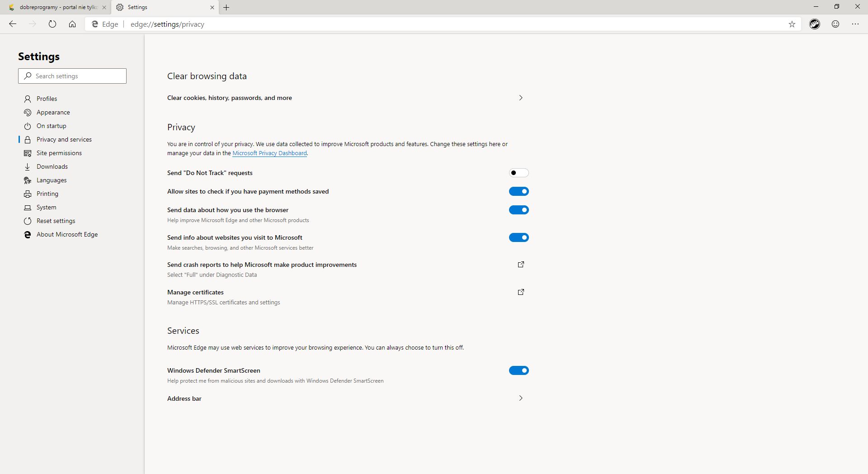Screen dimensions: 868x474
Task: Open the profile avatar icon
Action: [815, 24]
